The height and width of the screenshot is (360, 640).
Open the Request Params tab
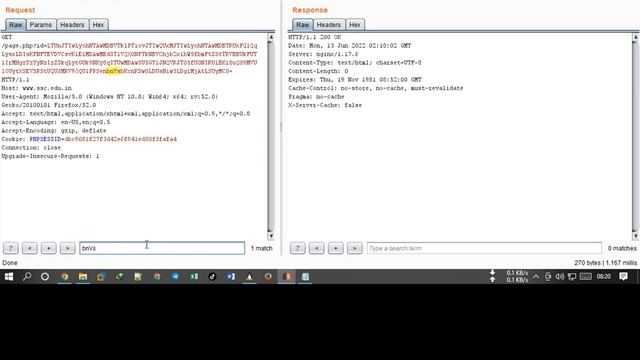coord(41,25)
